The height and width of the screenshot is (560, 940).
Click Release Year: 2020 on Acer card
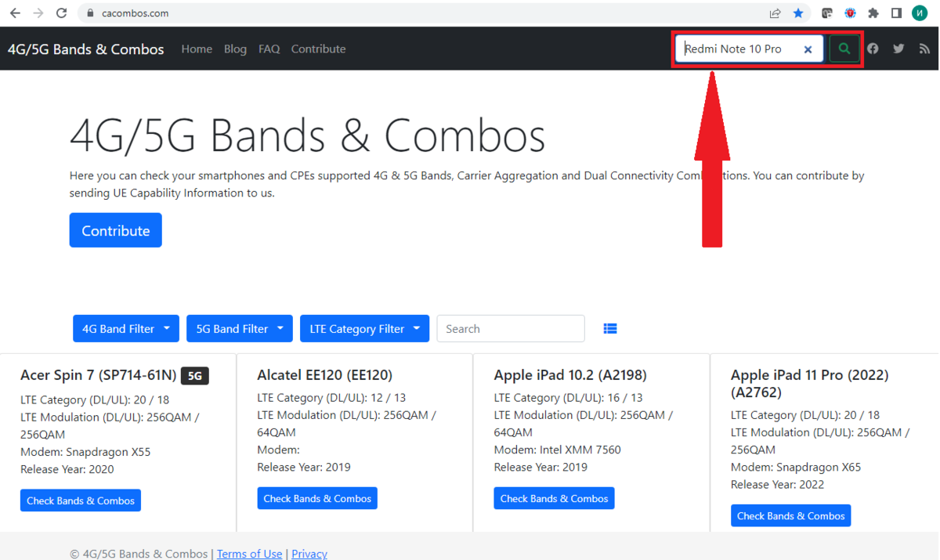(x=67, y=469)
